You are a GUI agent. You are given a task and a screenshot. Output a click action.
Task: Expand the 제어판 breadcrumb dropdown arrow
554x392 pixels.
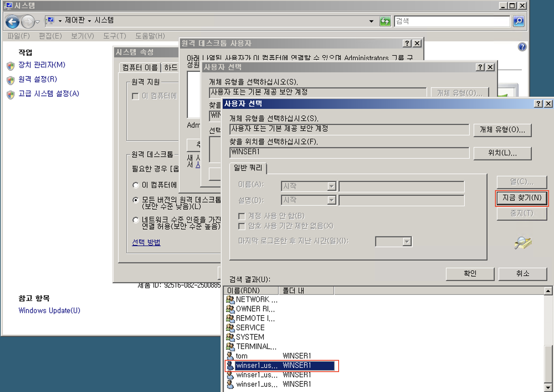click(x=89, y=21)
